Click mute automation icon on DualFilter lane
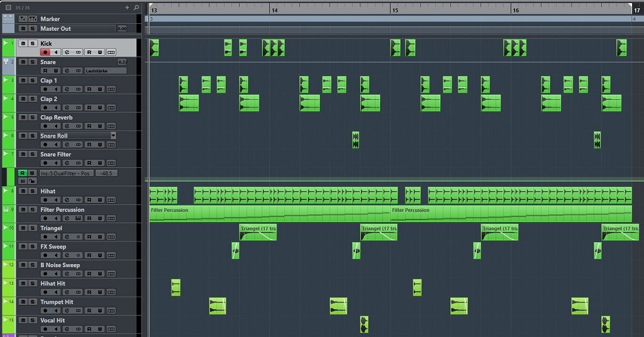This screenshot has width=644, height=337. pyautogui.click(x=23, y=181)
